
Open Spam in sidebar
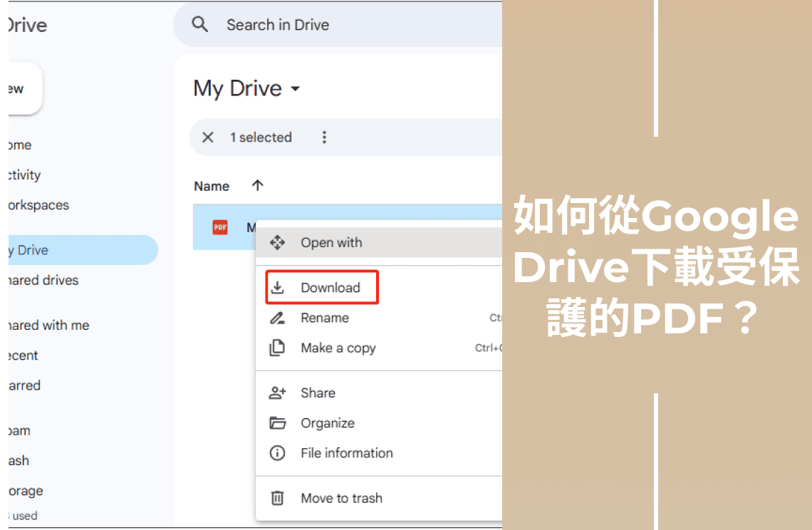[x=19, y=430]
